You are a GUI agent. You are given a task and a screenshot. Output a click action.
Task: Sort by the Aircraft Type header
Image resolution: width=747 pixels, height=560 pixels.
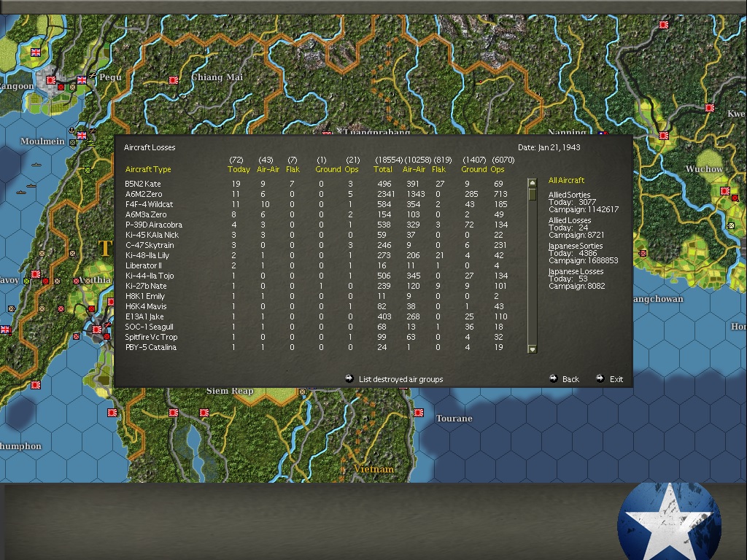click(x=147, y=169)
